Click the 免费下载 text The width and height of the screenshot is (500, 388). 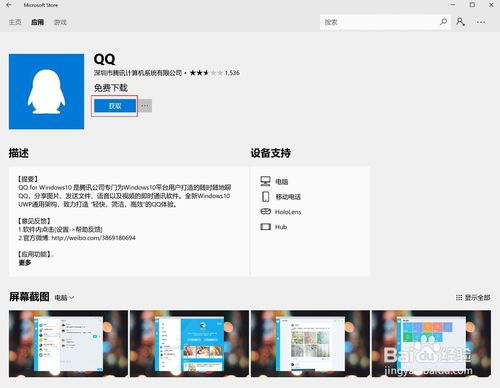pyautogui.click(x=111, y=88)
